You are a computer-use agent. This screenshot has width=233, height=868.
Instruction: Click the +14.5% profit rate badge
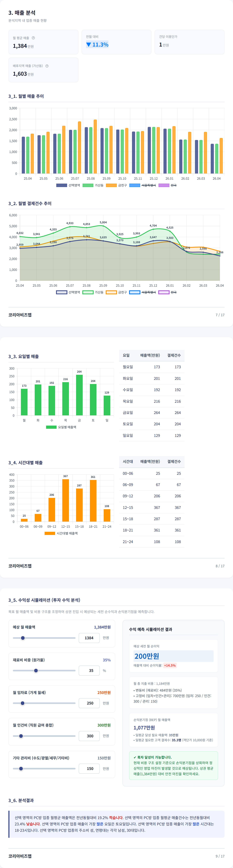170,665
